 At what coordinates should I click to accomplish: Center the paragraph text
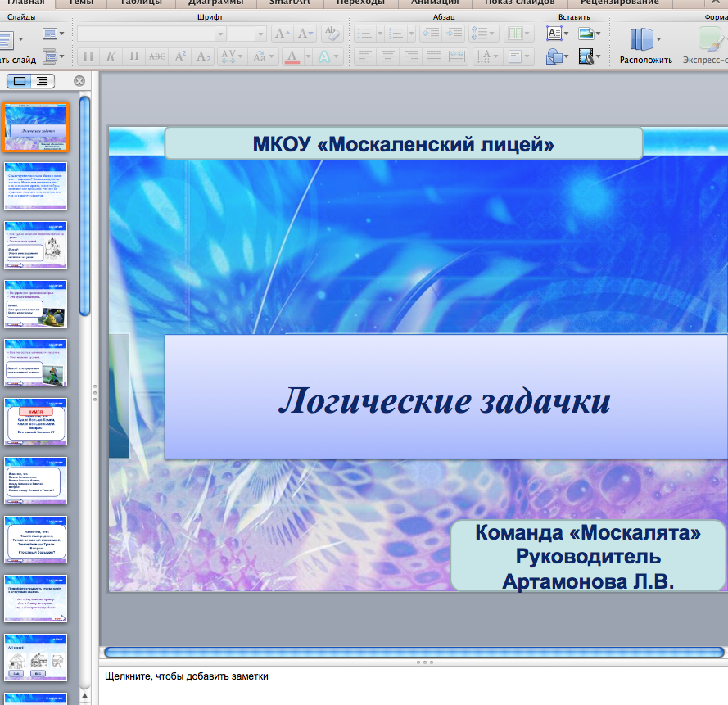(x=388, y=56)
